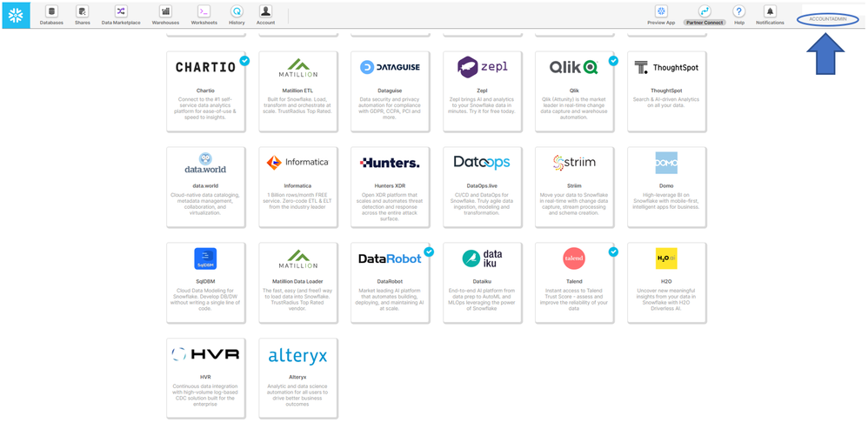The image size is (868, 423).
Task: Click the Talend logo
Action: tap(574, 258)
